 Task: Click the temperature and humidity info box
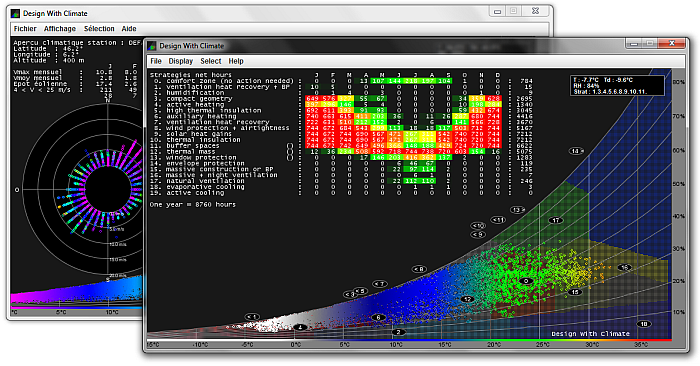[617, 86]
